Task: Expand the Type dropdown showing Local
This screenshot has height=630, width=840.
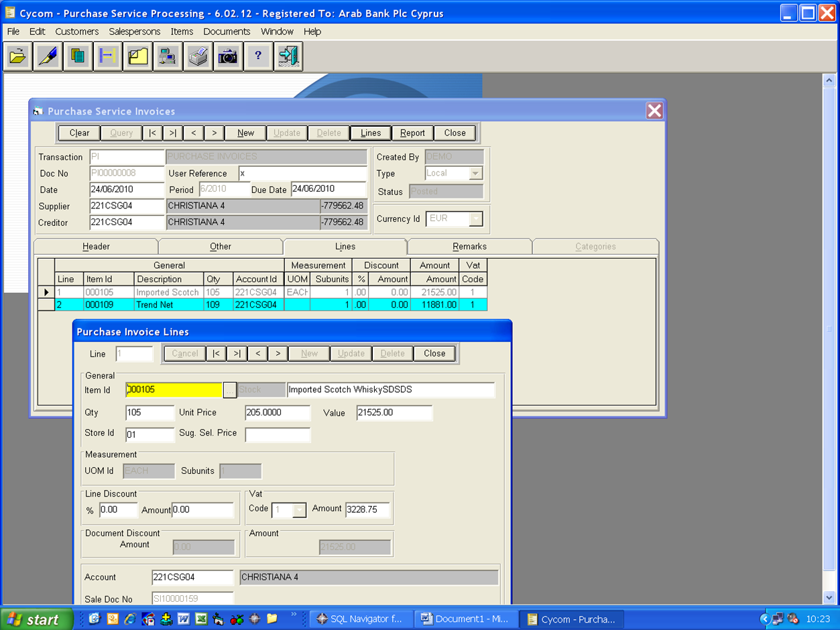Action: [x=475, y=174]
